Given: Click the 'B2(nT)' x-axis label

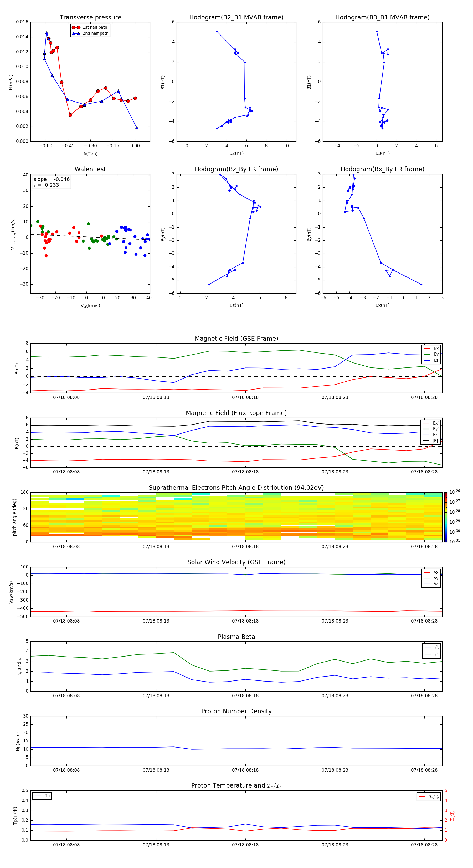Looking at the screenshot, I should [236, 153].
